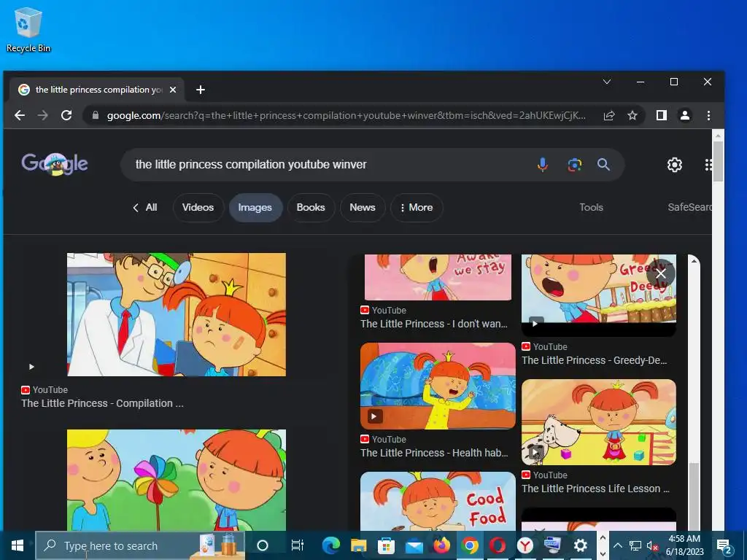747x560 pixels.
Task: Click into the Google search query box
Action: coord(329,165)
